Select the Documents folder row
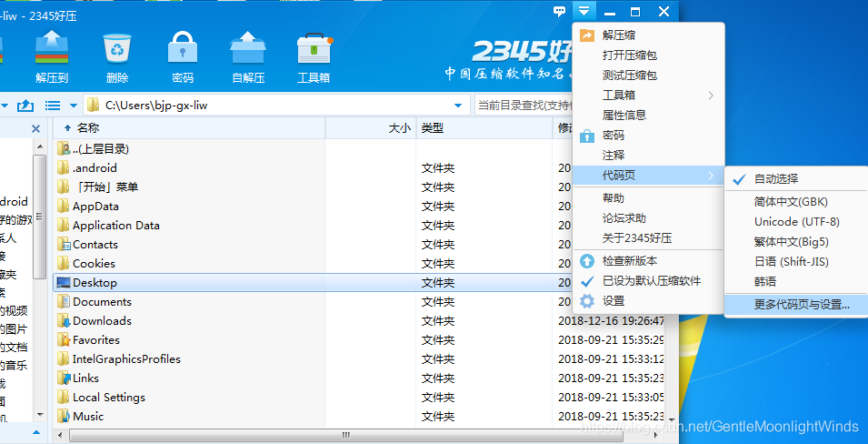 click(314, 301)
